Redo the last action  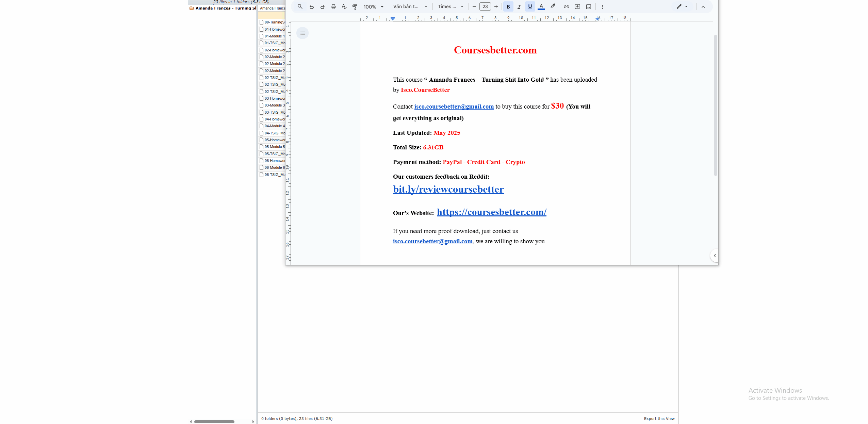click(x=322, y=7)
